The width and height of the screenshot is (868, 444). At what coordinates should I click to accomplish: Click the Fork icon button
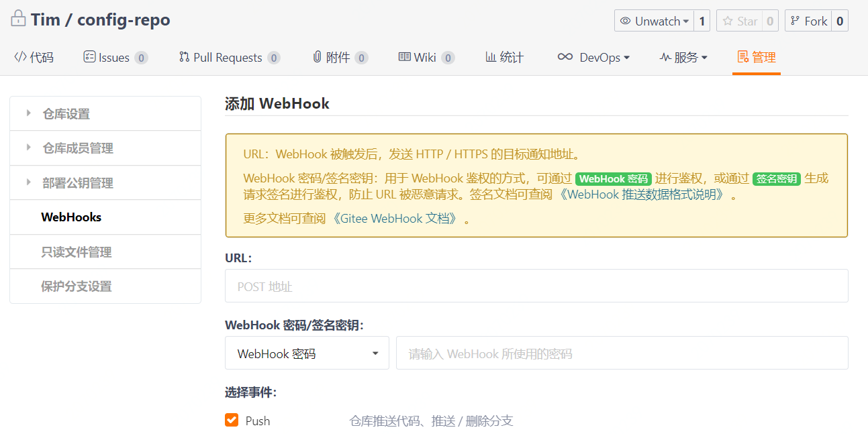coord(795,21)
